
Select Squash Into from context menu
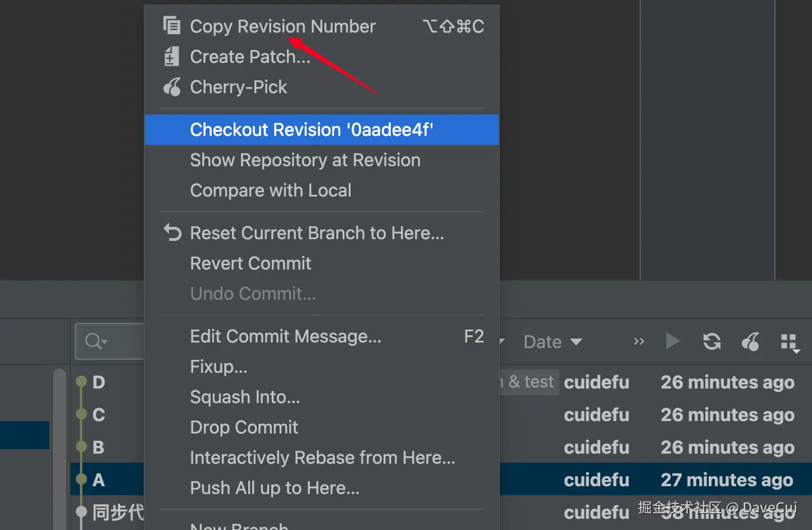pos(245,397)
